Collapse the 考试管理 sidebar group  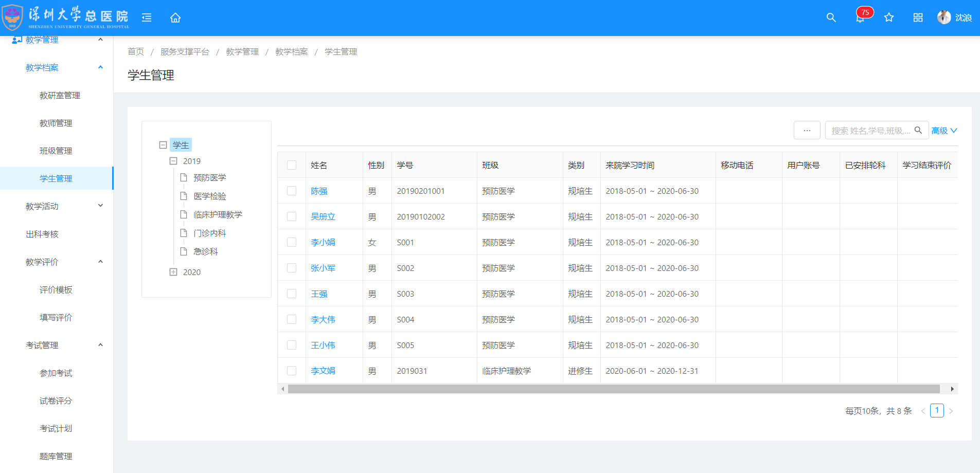tap(101, 345)
